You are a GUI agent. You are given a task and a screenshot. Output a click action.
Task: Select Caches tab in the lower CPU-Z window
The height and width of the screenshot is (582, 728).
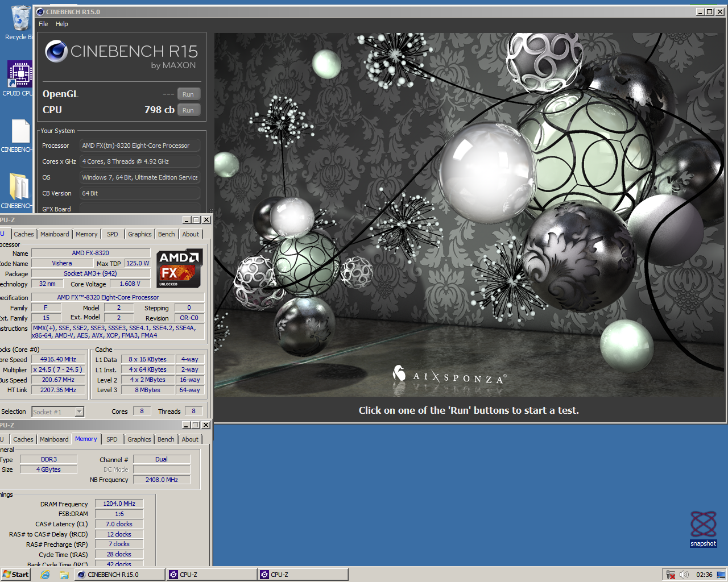[23, 439]
